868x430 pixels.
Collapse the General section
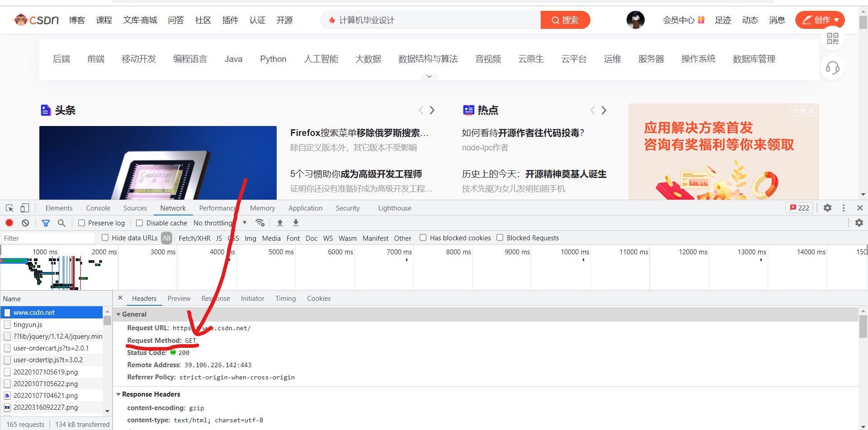[118, 314]
